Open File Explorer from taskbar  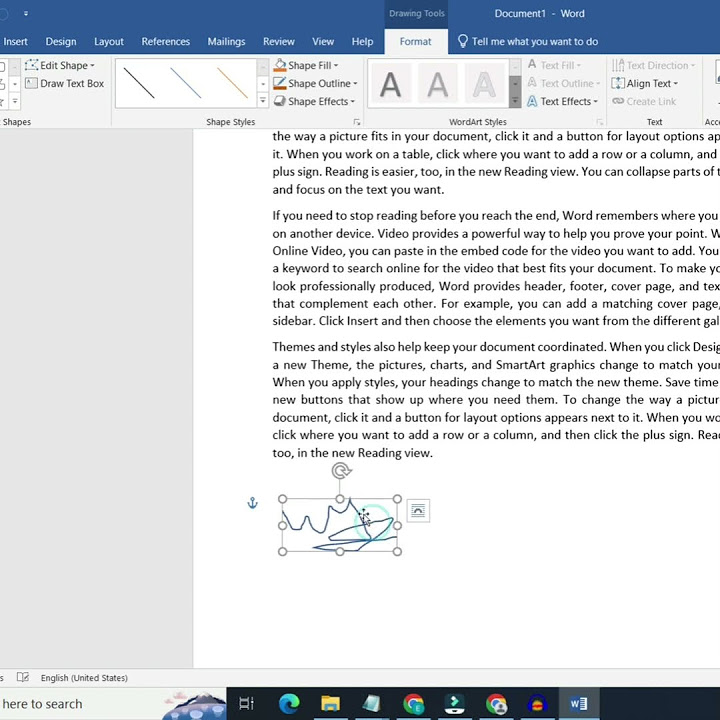pos(330,703)
